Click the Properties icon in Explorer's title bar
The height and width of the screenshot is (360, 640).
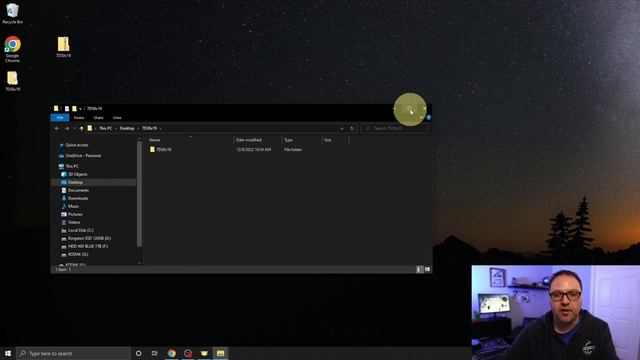[x=67, y=109]
